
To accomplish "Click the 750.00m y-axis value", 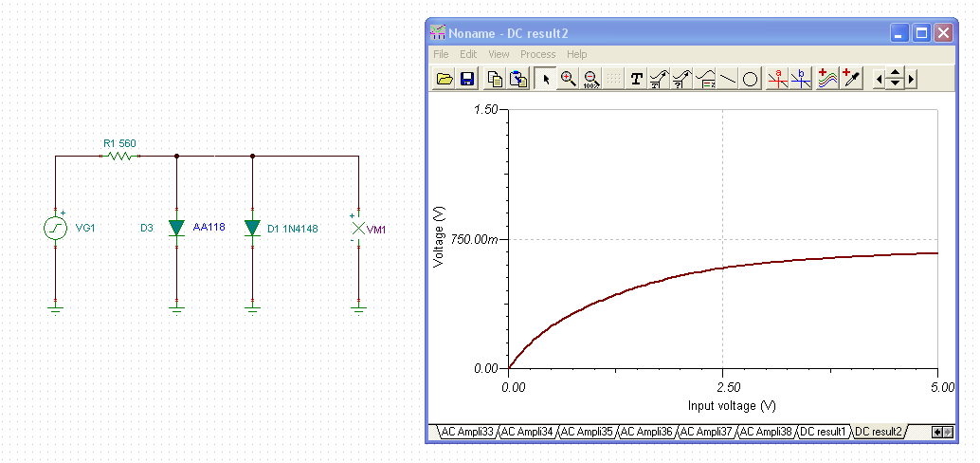I will pos(474,240).
